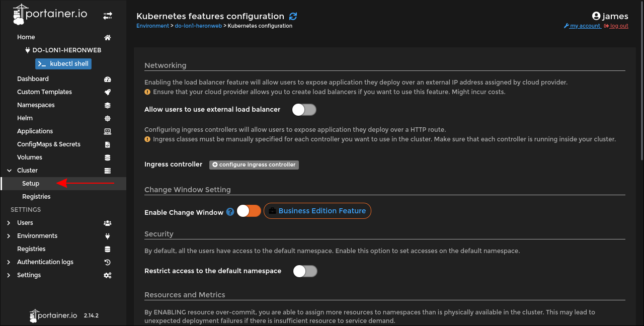The height and width of the screenshot is (326, 644).
Task: Click the sidebar collapse arrows icon
Action: (108, 16)
